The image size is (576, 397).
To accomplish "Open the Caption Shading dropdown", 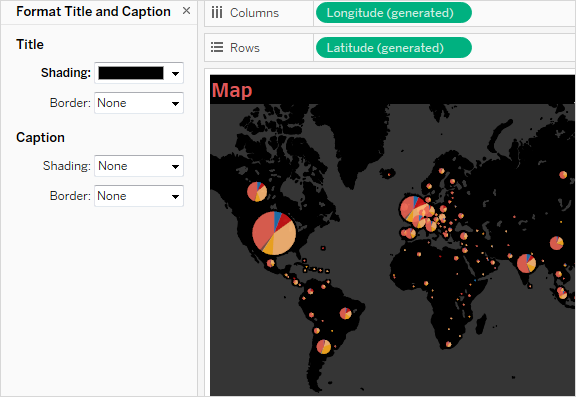I will (x=139, y=166).
